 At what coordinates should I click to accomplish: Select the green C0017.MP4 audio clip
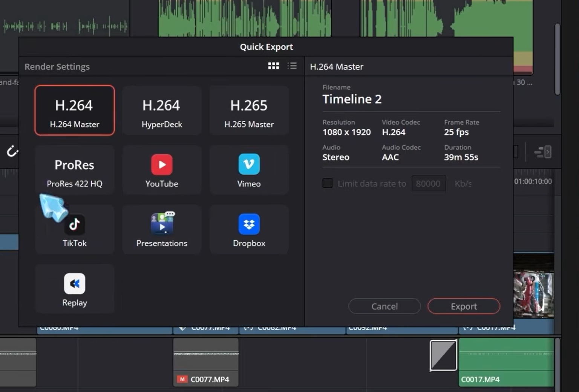(506, 362)
